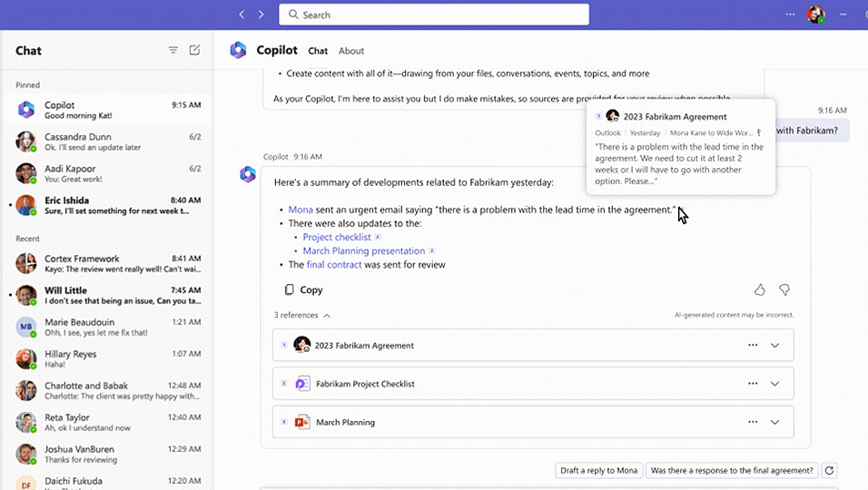The width and height of the screenshot is (868, 490).
Task: Open the Will Little conversation
Action: tap(108, 295)
